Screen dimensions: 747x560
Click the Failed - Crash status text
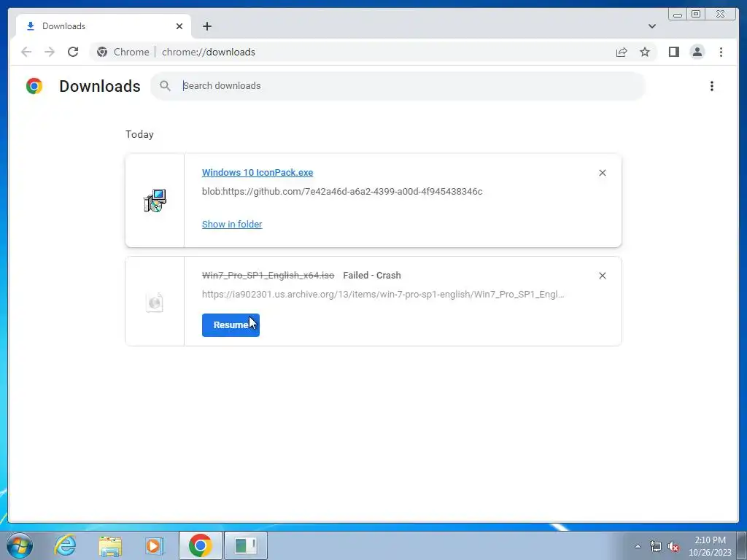[x=371, y=275]
